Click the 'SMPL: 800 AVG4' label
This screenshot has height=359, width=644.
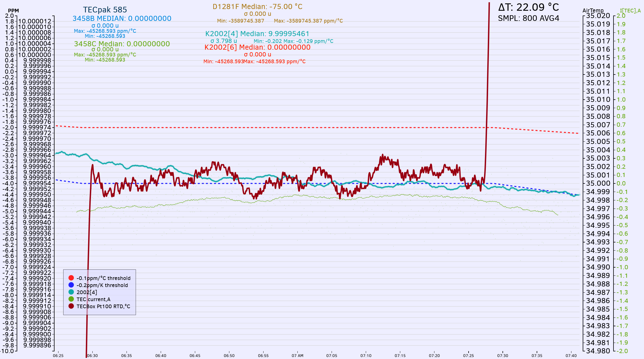pyautogui.click(x=528, y=18)
